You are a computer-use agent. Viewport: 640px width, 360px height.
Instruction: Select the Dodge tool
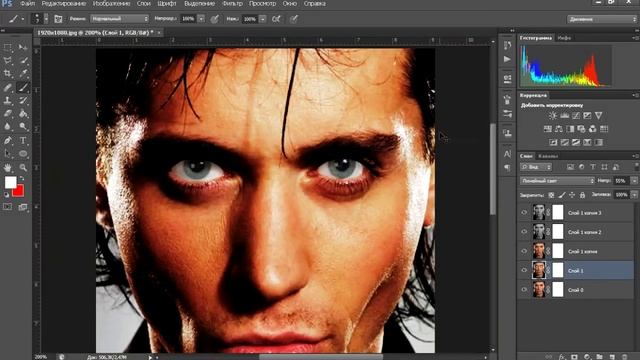(x=23, y=127)
